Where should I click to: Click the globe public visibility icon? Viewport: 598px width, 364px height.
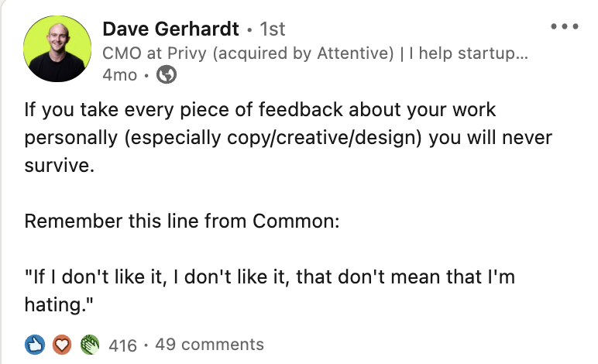tap(167, 75)
